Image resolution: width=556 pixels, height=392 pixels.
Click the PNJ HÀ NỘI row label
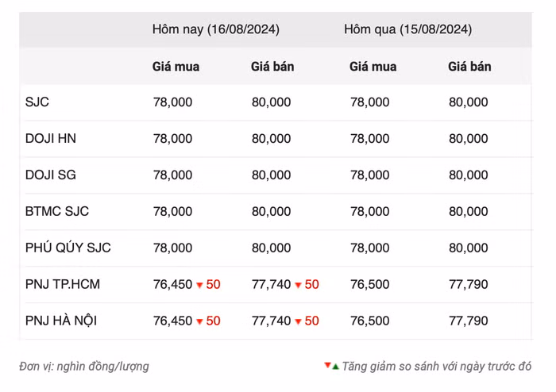[x=61, y=321]
